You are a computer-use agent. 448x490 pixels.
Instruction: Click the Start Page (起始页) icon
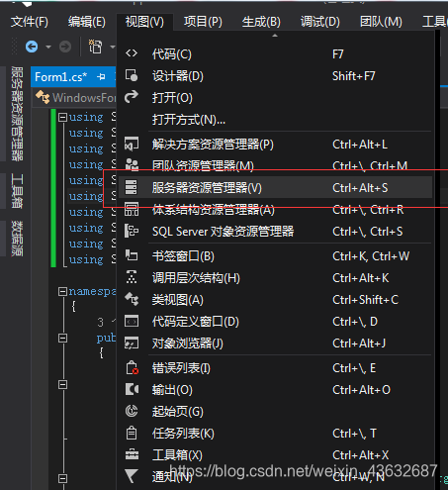(132, 411)
